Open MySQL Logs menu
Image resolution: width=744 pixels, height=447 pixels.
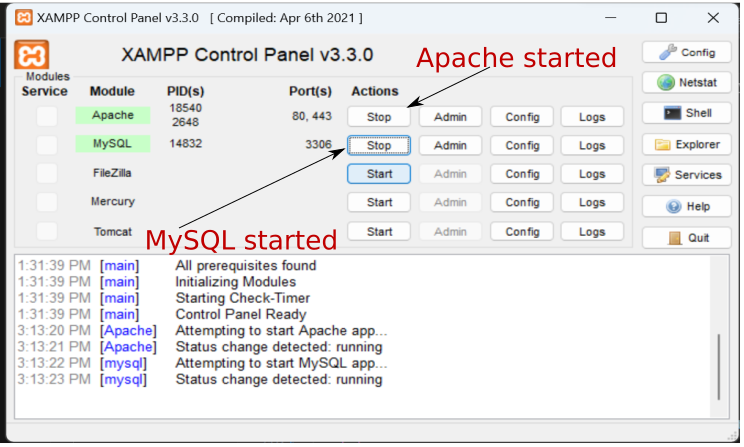tap(592, 145)
